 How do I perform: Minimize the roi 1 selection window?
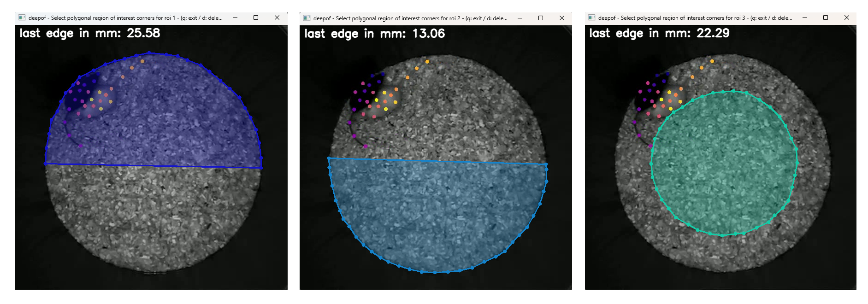click(235, 18)
